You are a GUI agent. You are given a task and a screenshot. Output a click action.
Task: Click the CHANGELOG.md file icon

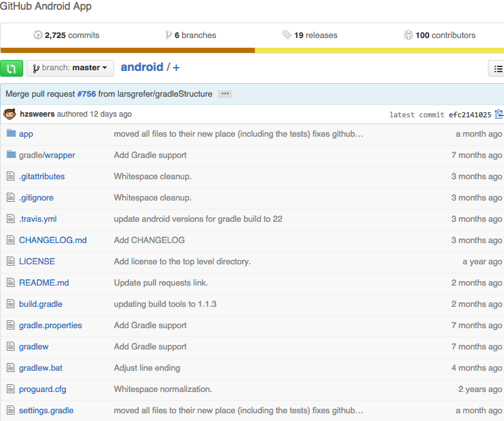point(10,240)
